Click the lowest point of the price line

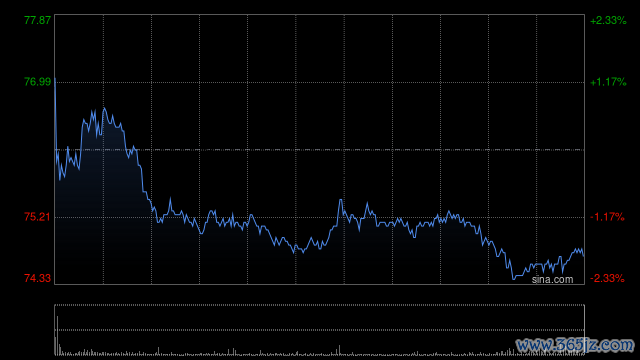pyautogui.click(x=514, y=279)
